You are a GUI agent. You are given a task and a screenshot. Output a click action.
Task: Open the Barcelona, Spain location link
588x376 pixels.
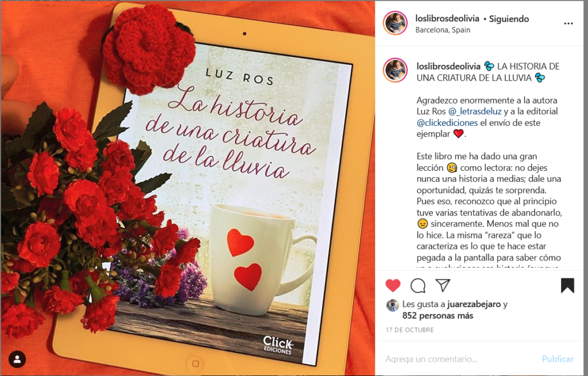click(x=443, y=30)
